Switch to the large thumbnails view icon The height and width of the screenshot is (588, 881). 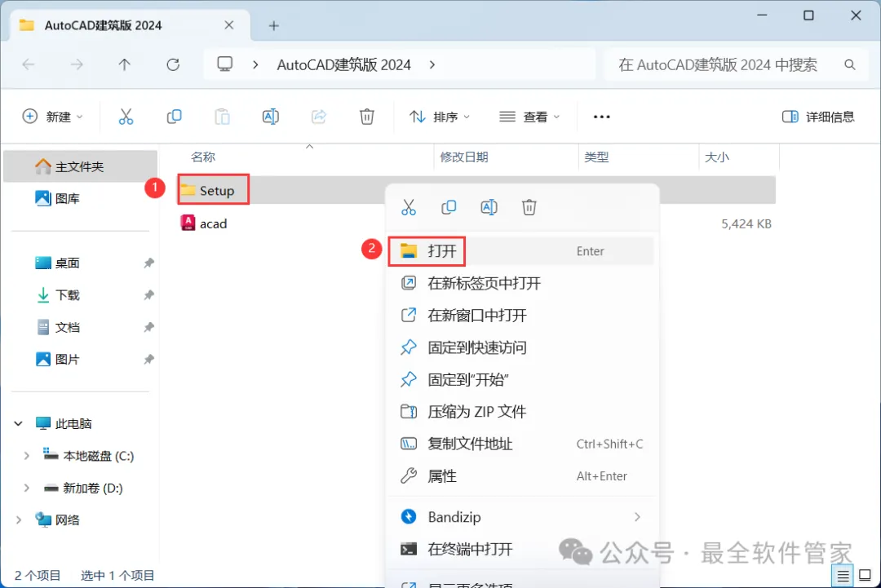(x=865, y=576)
